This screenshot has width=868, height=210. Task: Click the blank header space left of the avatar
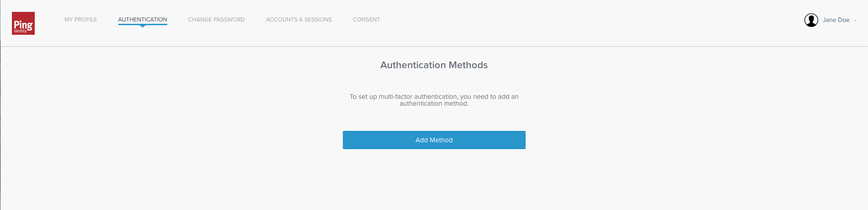tap(594, 20)
